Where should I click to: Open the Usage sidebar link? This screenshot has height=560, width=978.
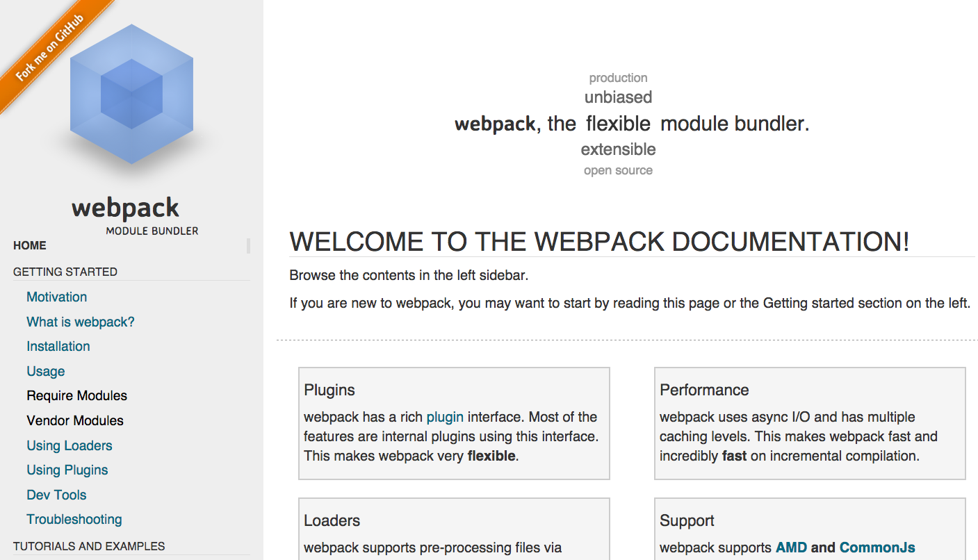[x=46, y=371]
